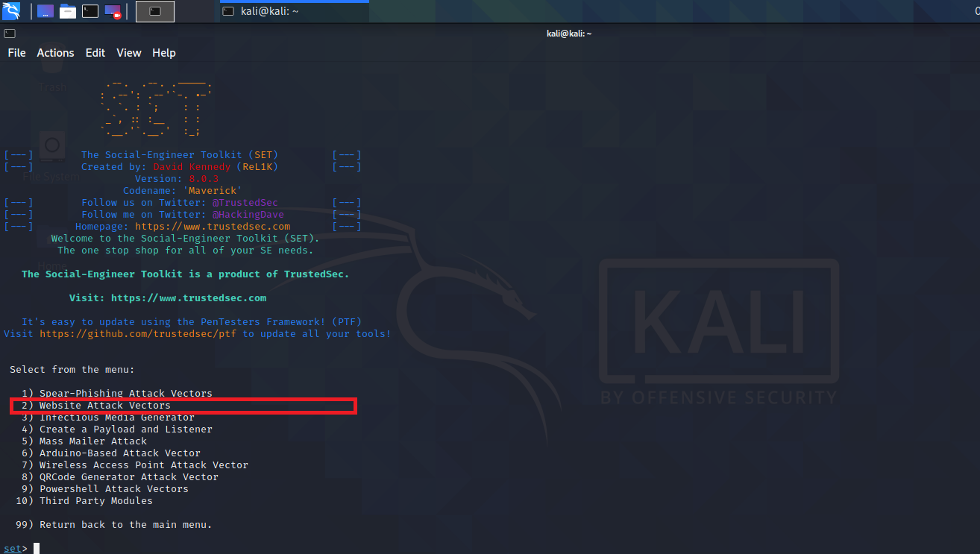The image size is (980, 554).
Task: Click the kali@kali taskbar window button
Action: point(294,11)
